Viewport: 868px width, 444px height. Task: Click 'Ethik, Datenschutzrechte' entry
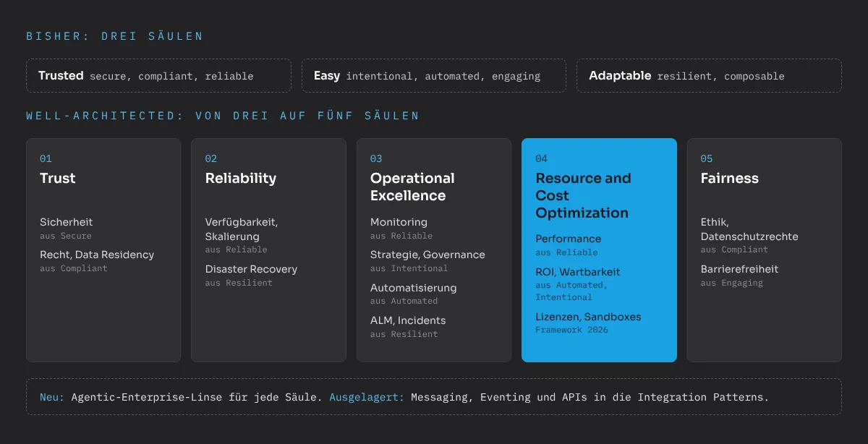pos(749,229)
